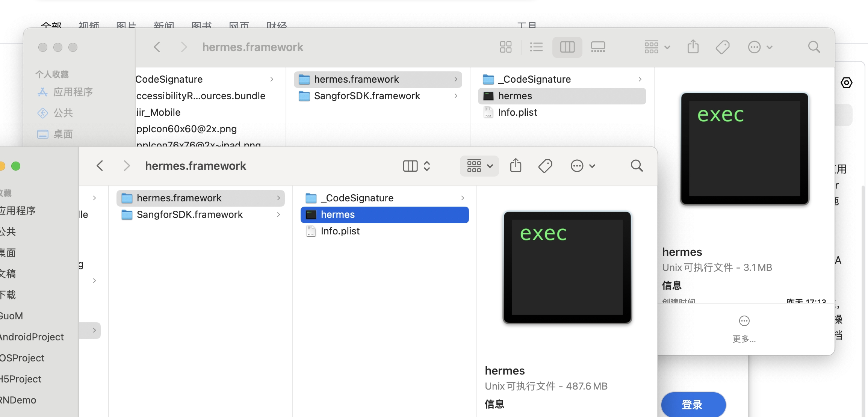Click exec thumbnail in front preview pane

coord(567,267)
